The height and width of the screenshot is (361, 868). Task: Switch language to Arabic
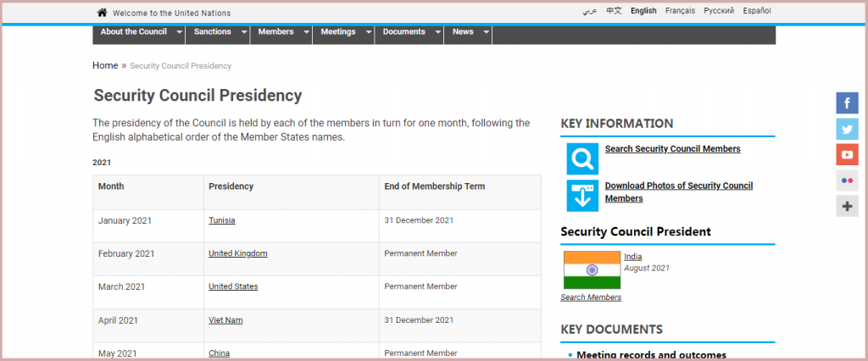tap(590, 11)
